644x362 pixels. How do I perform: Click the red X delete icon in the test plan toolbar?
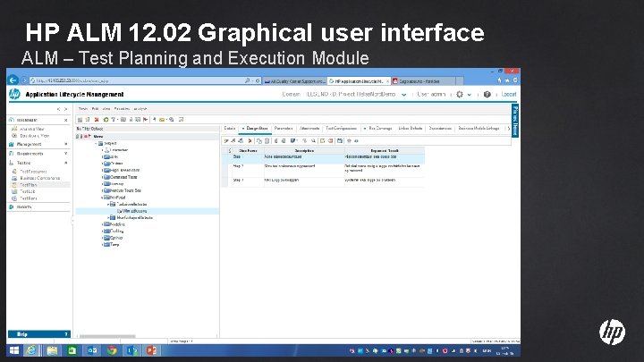97,120
